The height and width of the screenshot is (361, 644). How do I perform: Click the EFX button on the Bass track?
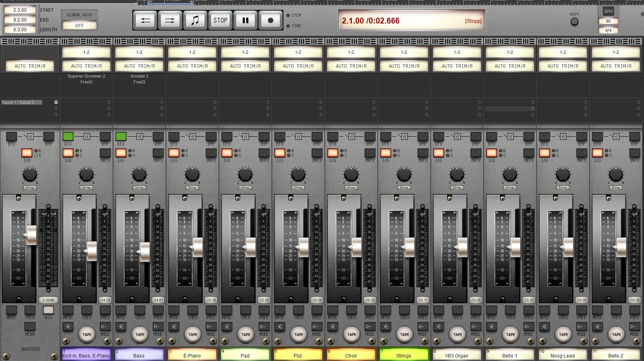[121, 136]
